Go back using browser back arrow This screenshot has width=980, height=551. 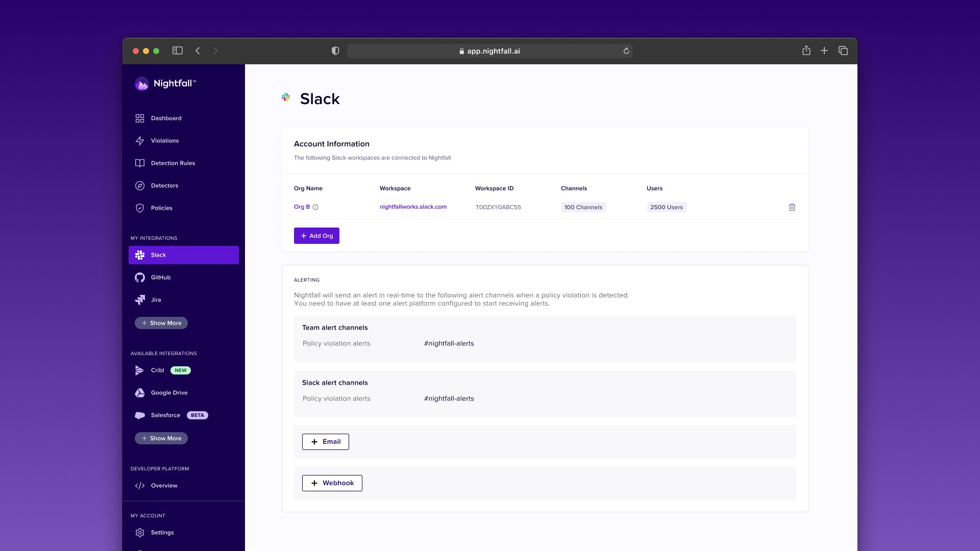pos(198,51)
